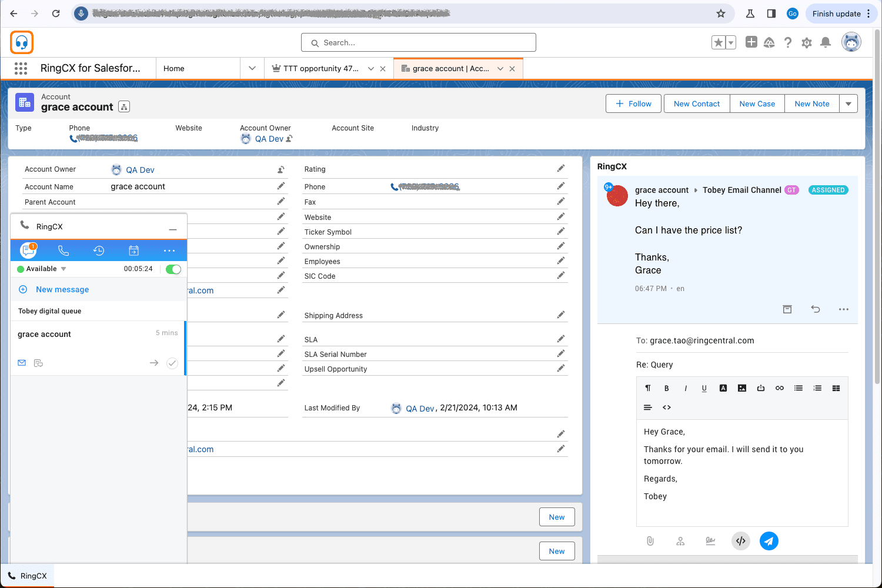Viewport: 882px width, 588px height.
Task: Open the Salesforce app launcher
Action: click(x=21, y=68)
